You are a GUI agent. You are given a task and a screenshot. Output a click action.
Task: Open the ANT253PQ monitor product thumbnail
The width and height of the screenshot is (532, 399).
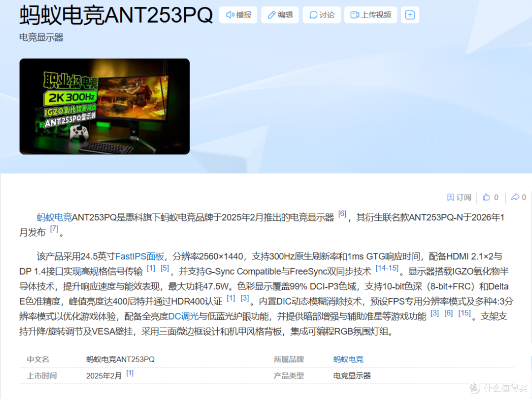point(104,106)
